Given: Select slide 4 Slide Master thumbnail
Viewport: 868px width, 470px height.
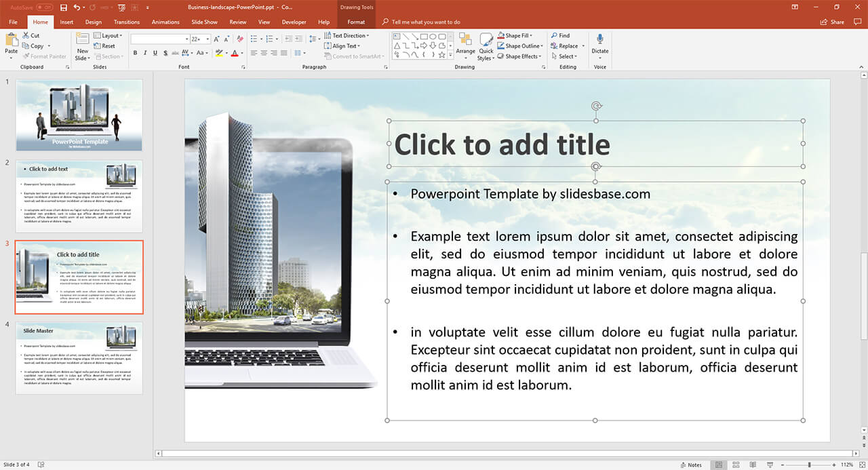Looking at the screenshot, I should 79,358.
